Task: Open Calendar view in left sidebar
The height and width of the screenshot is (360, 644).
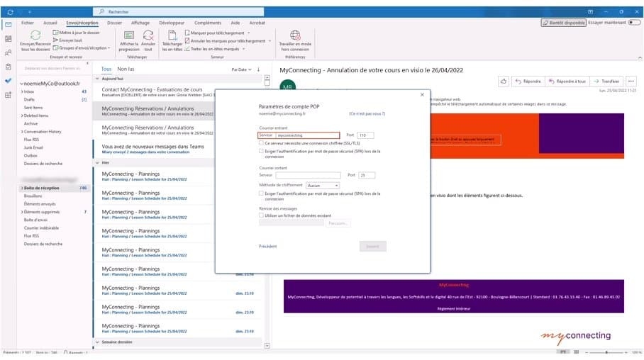Action: [x=9, y=38]
